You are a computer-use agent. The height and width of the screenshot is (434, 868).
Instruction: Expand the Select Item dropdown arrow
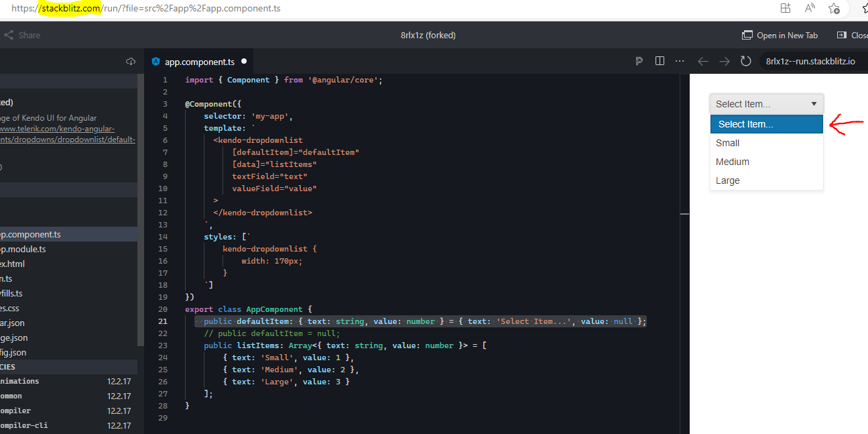pyautogui.click(x=814, y=104)
